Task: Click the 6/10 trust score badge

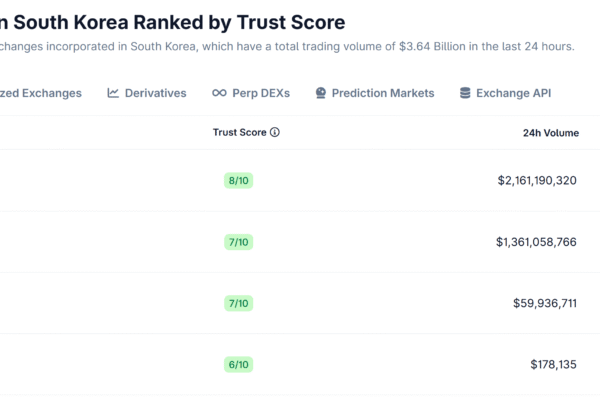Action: 238,365
